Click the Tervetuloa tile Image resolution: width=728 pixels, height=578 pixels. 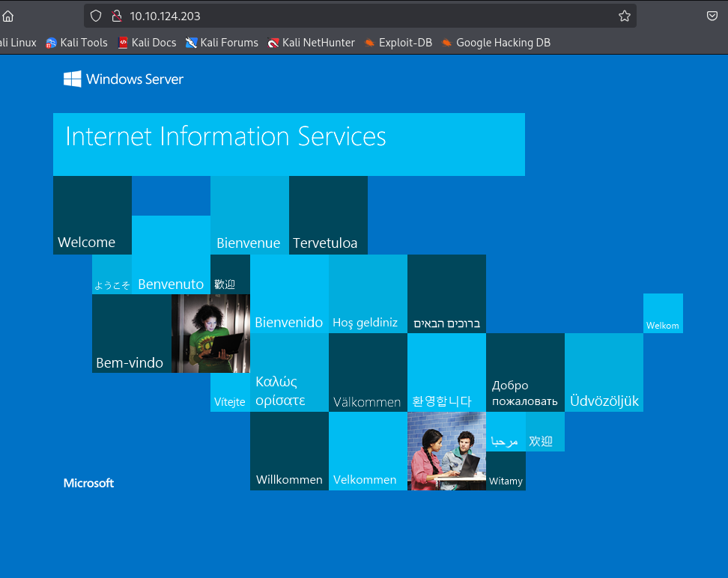pos(328,216)
